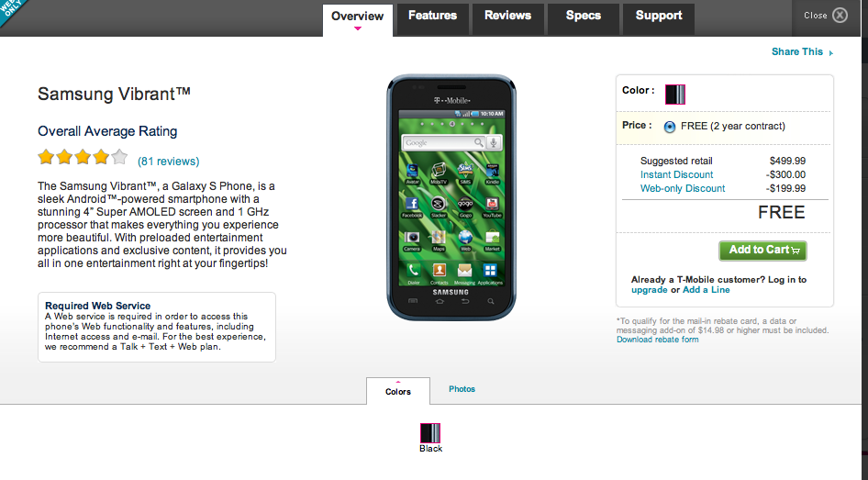Choose the black color swatch beside Color label
Screen dimensions: 868x480
pos(674,95)
